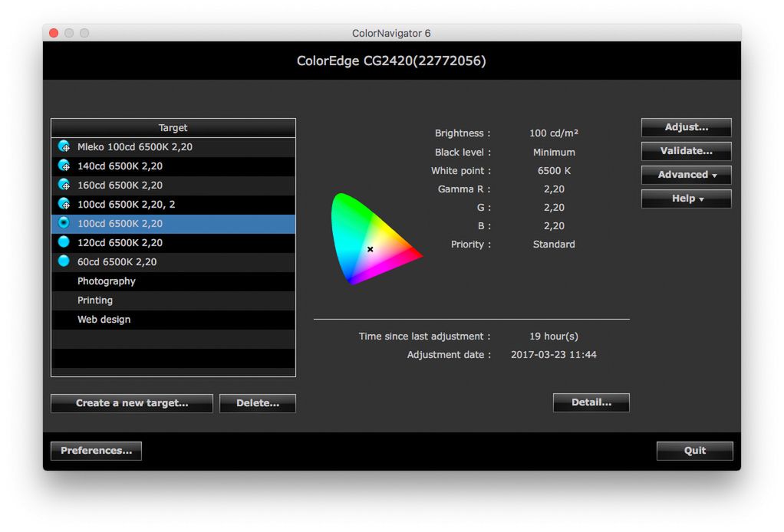Select the Web design target
784x532 pixels.
(x=173, y=320)
